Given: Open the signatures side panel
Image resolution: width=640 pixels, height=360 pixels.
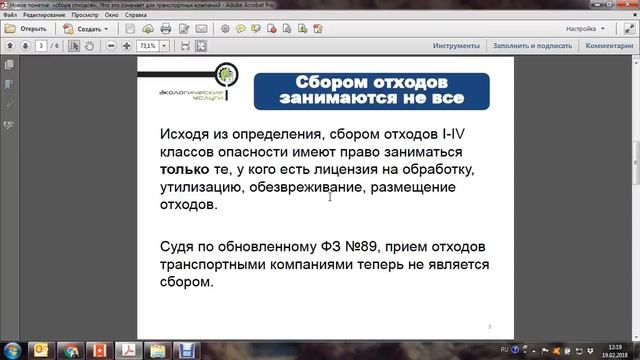Looking at the screenshot, I should (x=9, y=125).
